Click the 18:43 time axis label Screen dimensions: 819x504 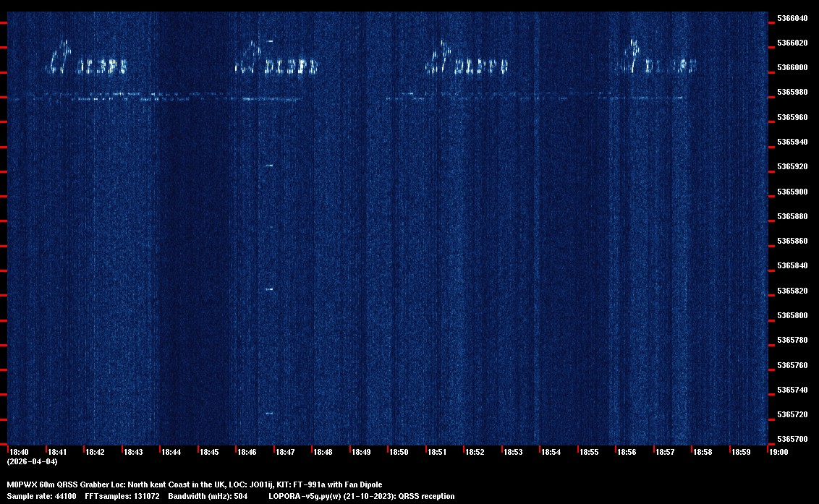tap(132, 452)
